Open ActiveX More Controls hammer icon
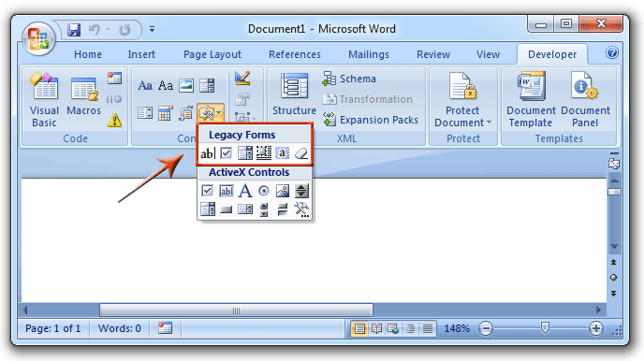 click(x=301, y=209)
